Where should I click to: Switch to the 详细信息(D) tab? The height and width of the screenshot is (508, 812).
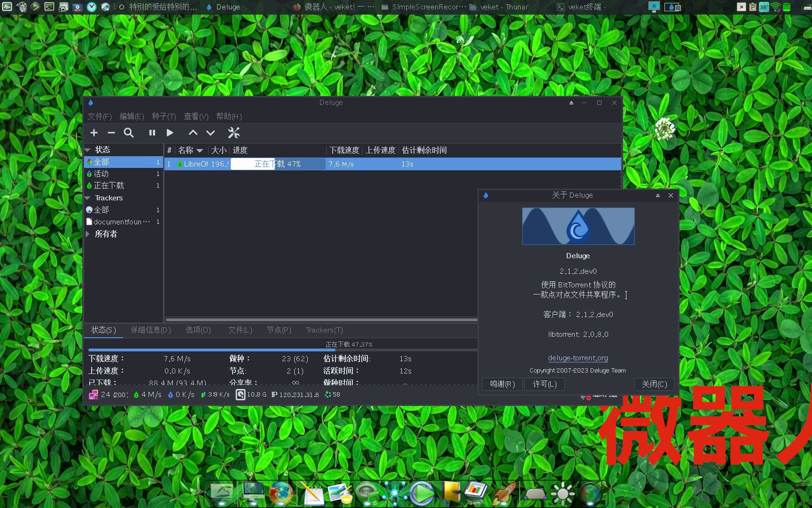point(151,330)
